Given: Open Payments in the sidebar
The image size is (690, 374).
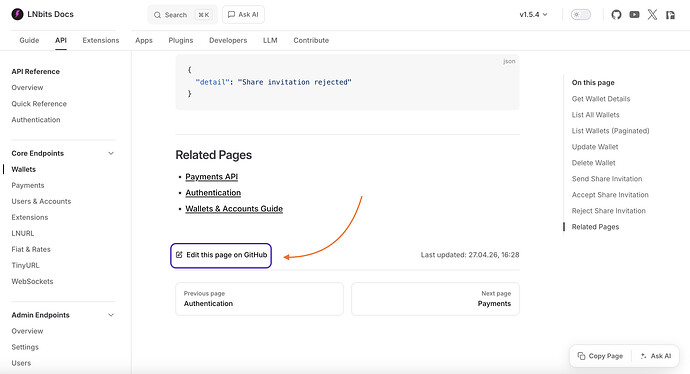Looking at the screenshot, I should coord(28,185).
